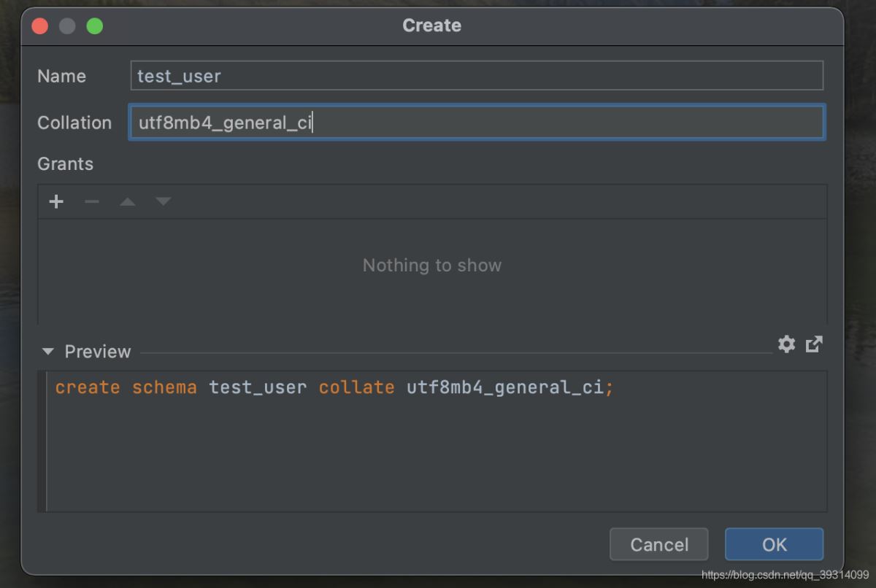Collapse the Preview section triangle
The height and width of the screenshot is (588, 876).
point(48,352)
